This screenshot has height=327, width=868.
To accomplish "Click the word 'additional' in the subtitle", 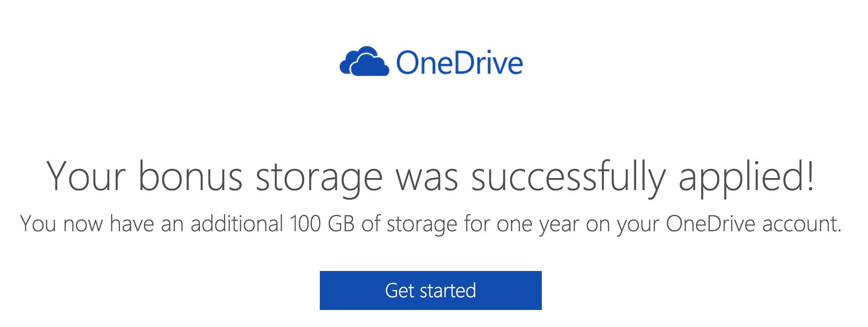I will pyautogui.click(x=237, y=223).
